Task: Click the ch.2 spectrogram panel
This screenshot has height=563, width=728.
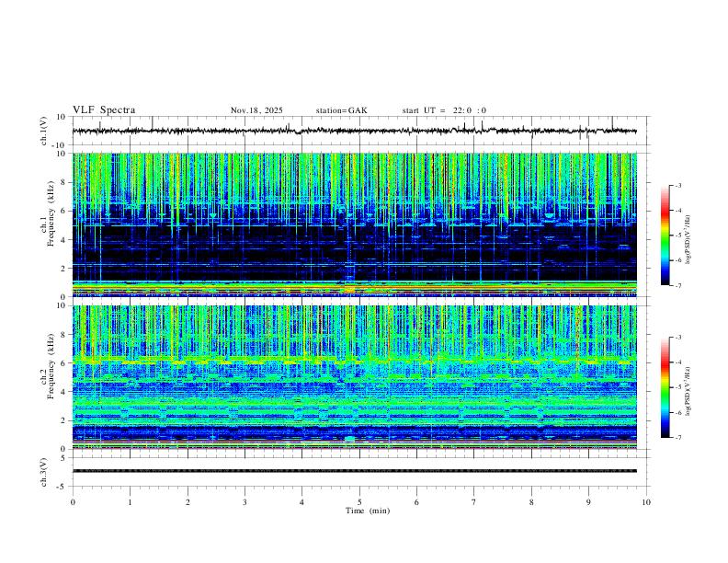Action: (x=354, y=377)
